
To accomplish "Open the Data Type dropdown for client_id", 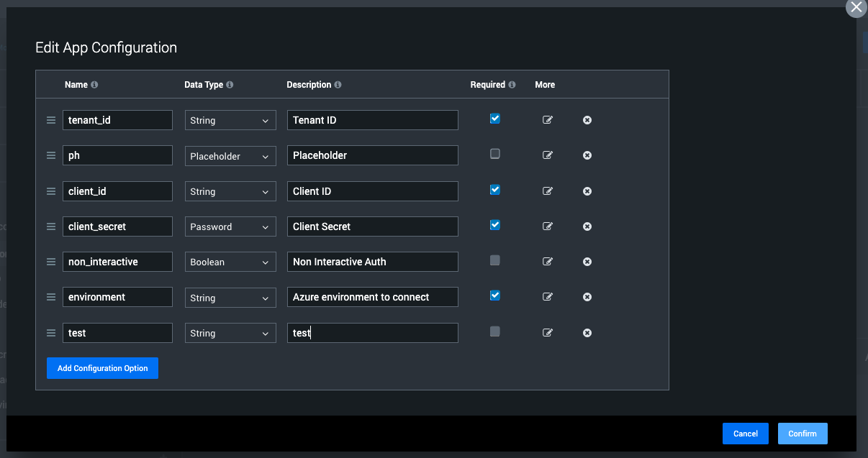I will 230,191.
